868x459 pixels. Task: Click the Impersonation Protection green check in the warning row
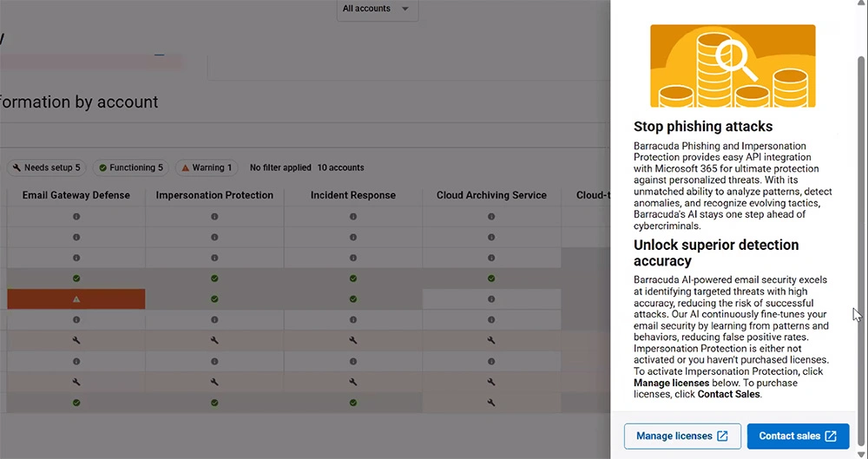[214, 299]
